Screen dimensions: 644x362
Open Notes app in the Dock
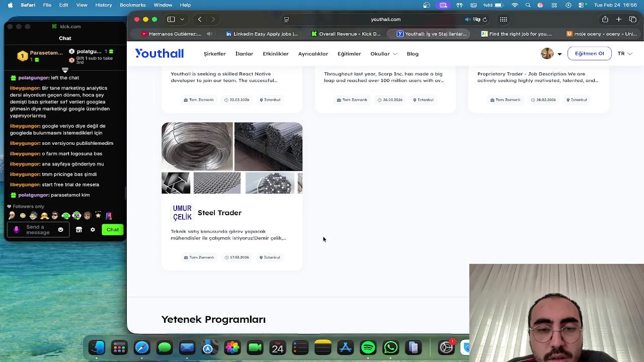323,347
